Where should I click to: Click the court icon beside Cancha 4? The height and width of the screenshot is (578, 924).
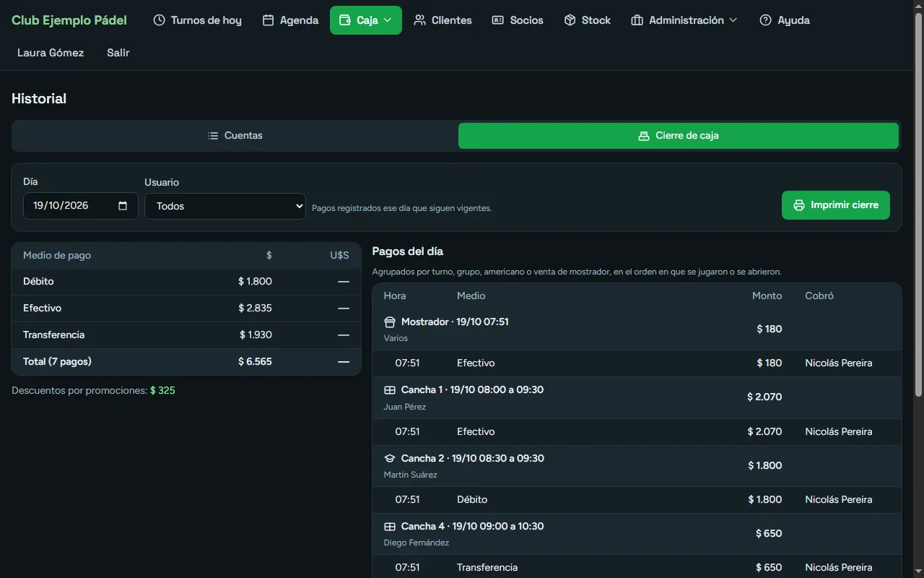(390, 527)
